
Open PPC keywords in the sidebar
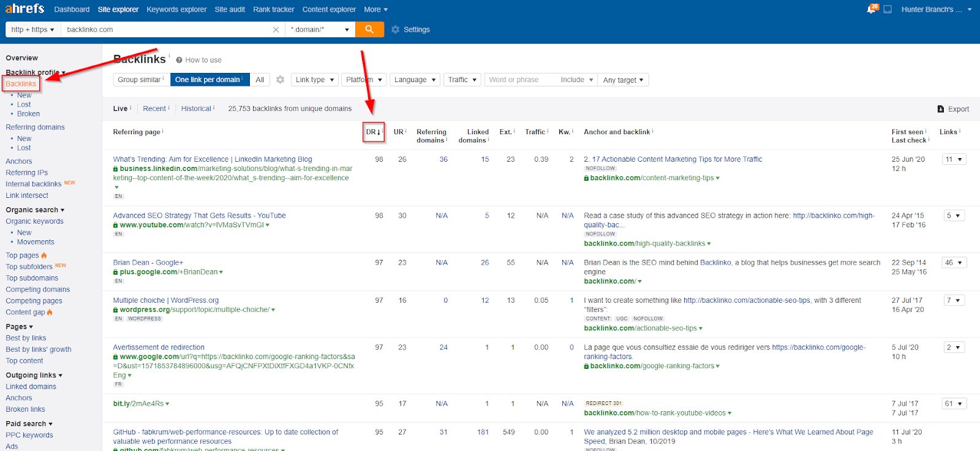29,436
